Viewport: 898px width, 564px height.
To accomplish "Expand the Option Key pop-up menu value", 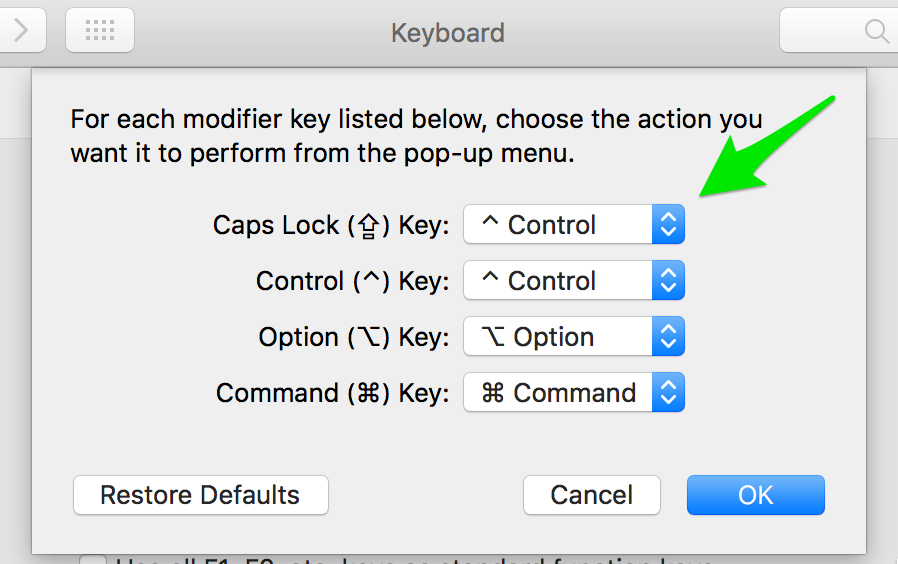I will 574,337.
